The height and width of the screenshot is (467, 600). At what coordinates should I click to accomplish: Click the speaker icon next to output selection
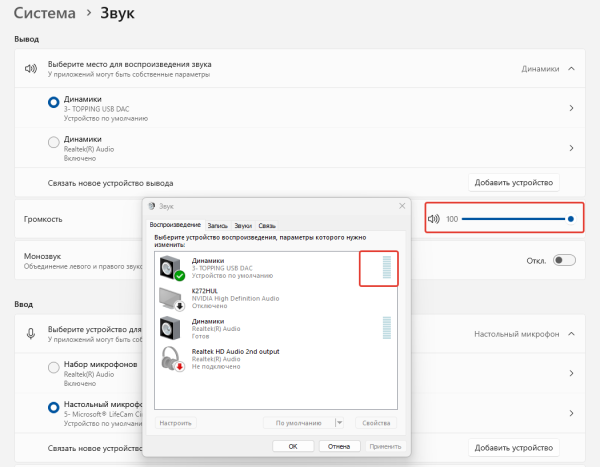click(x=31, y=69)
